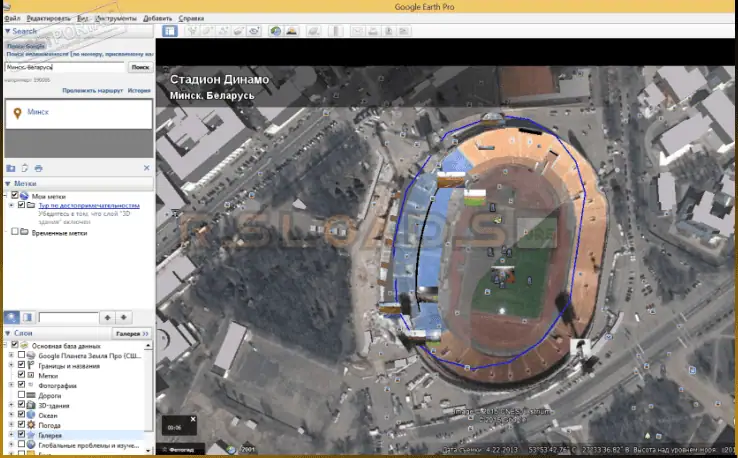
Task: Click the add folder icon under search results
Action: click(x=11, y=168)
